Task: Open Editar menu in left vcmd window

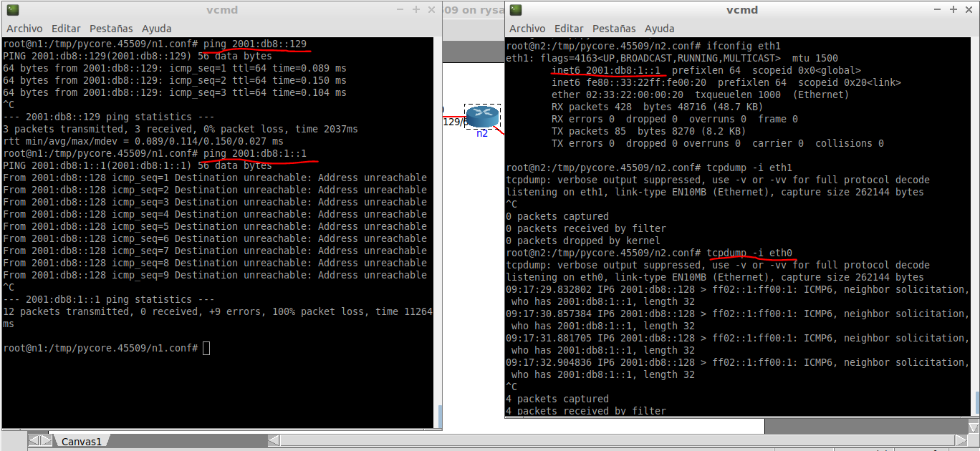Action: click(x=66, y=29)
